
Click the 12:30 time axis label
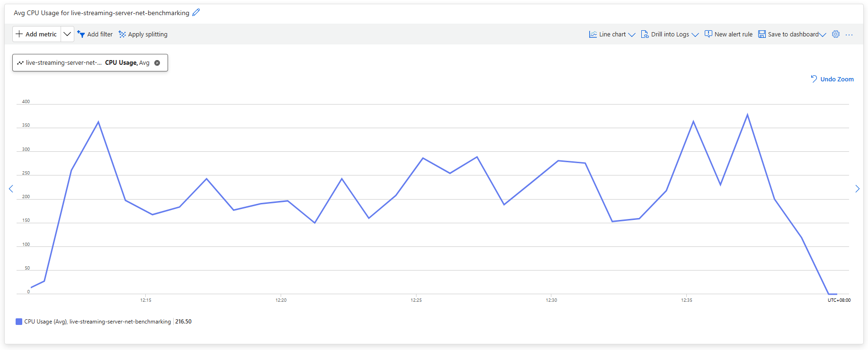coord(551,300)
